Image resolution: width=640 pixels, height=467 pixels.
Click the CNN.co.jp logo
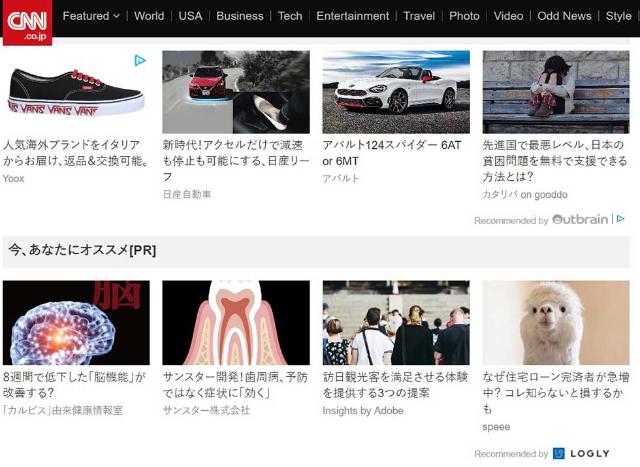[x=27, y=22]
